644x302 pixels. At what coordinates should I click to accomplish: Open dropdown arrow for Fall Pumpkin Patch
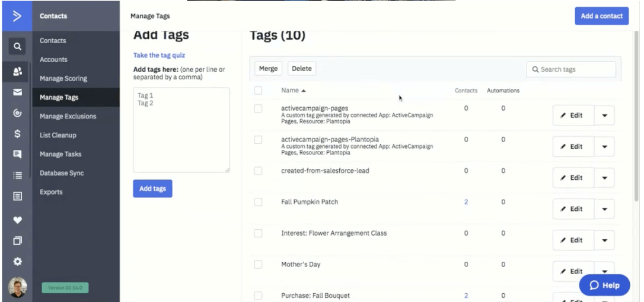604,209
